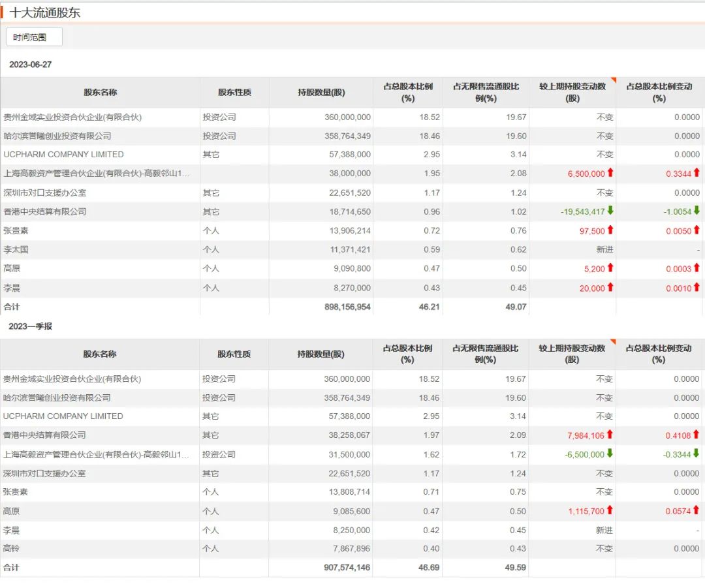Click the orange corner marker in the 2023-06-27 table header
Viewport: 705px width, 588px height.
click(x=612, y=80)
